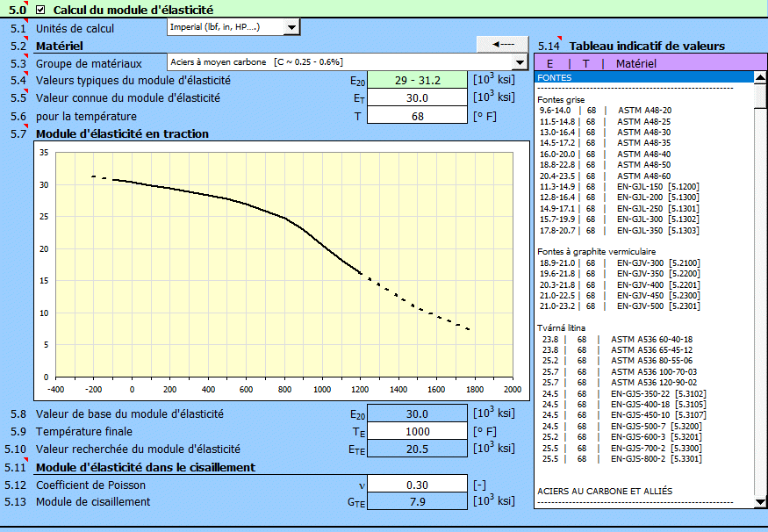This screenshot has height=532, width=768.
Task: Select the ASTM A48-40 row
Action: (x=644, y=155)
